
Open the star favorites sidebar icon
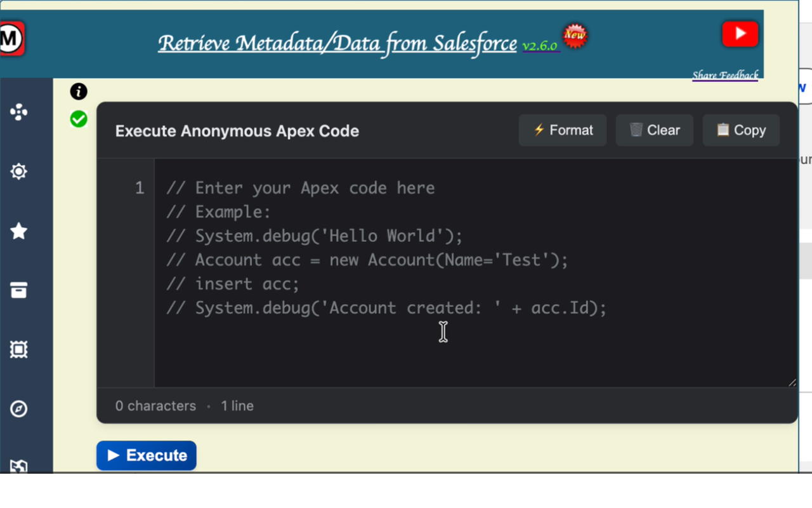coord(19,231)
